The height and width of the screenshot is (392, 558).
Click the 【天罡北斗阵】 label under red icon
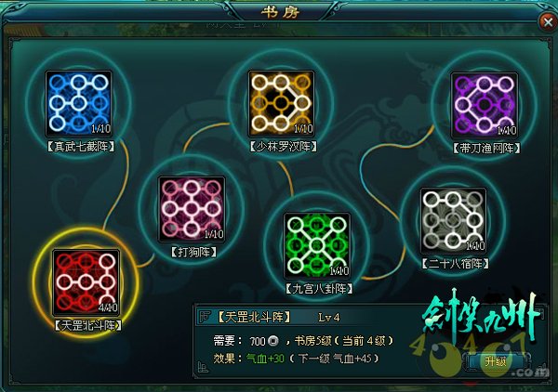pos(88,325)
